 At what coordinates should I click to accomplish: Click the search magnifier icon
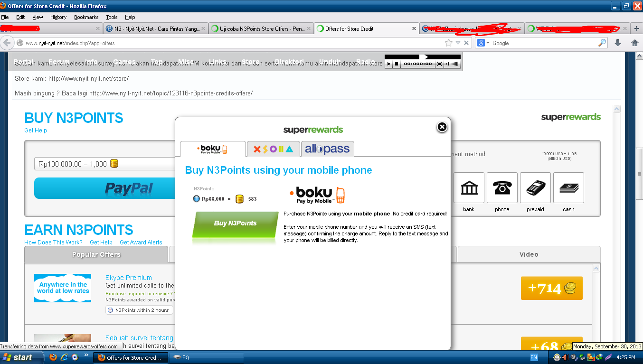(x=602, y=43)
